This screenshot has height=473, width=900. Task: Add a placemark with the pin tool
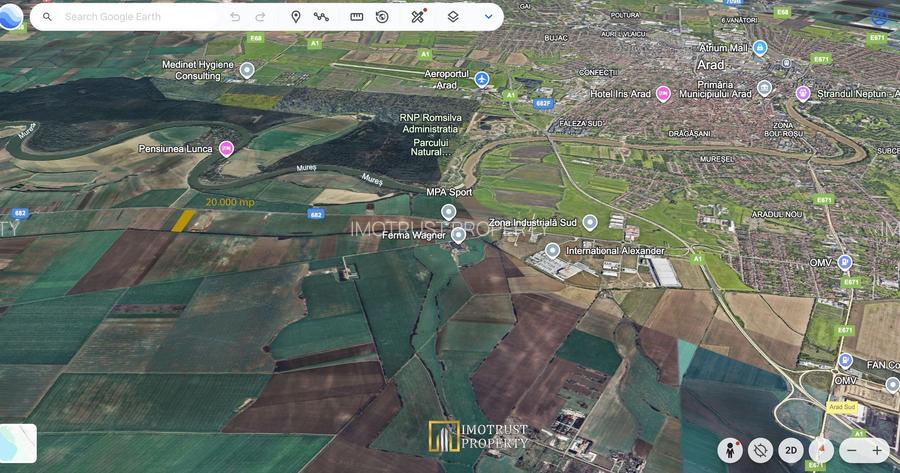point(296,17)
